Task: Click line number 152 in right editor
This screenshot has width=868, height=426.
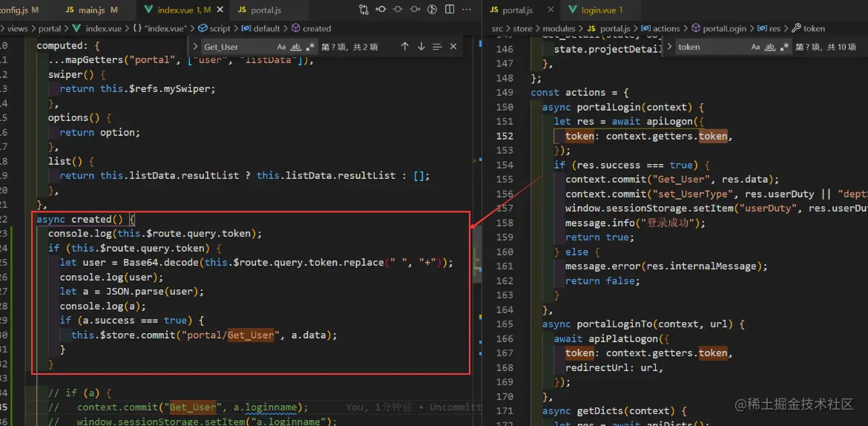Action: coord(504,136)
